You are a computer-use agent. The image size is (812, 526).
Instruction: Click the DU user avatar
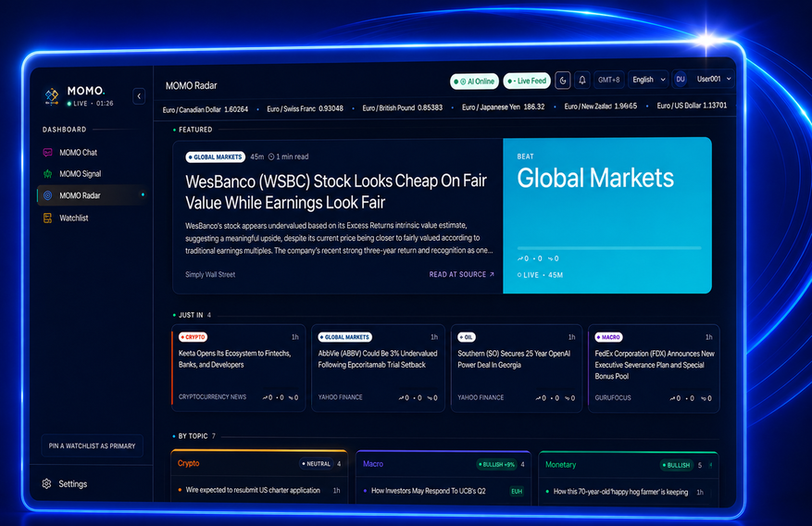(x=681, y=80)
